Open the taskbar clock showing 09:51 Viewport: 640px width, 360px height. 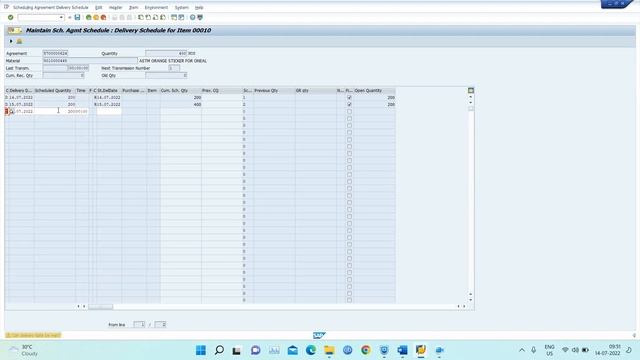[607, 350]
